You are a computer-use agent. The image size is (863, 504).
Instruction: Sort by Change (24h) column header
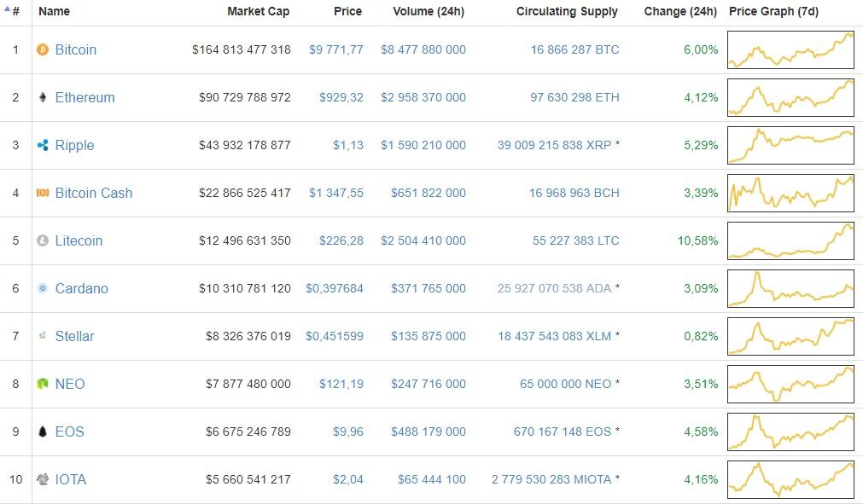[x=680, y=11]
